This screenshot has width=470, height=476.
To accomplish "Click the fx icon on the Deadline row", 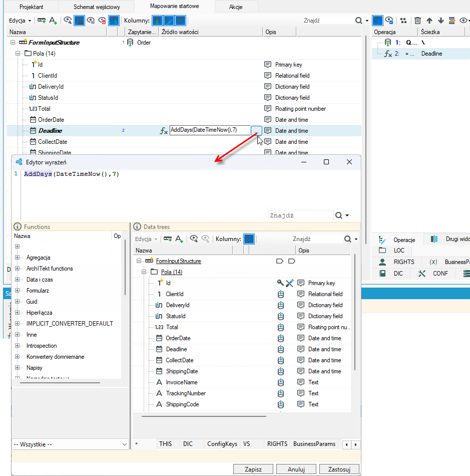I will click(164, 131).
